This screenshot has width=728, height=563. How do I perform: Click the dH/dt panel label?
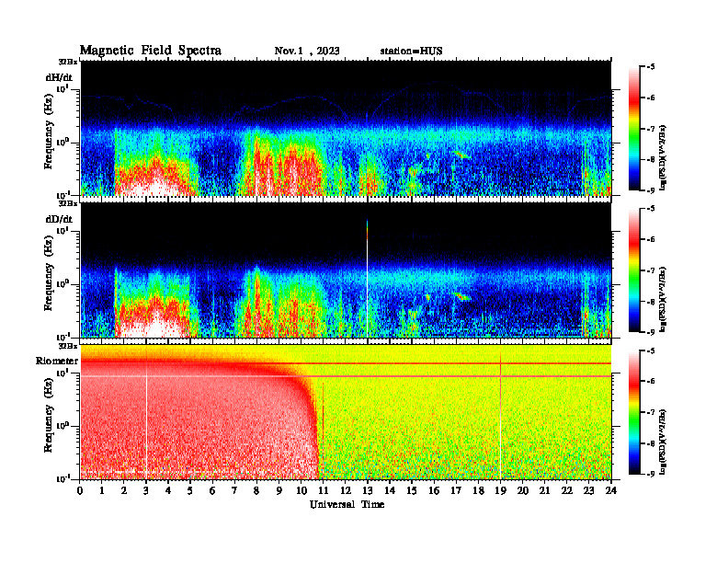[x=59, y=77]
